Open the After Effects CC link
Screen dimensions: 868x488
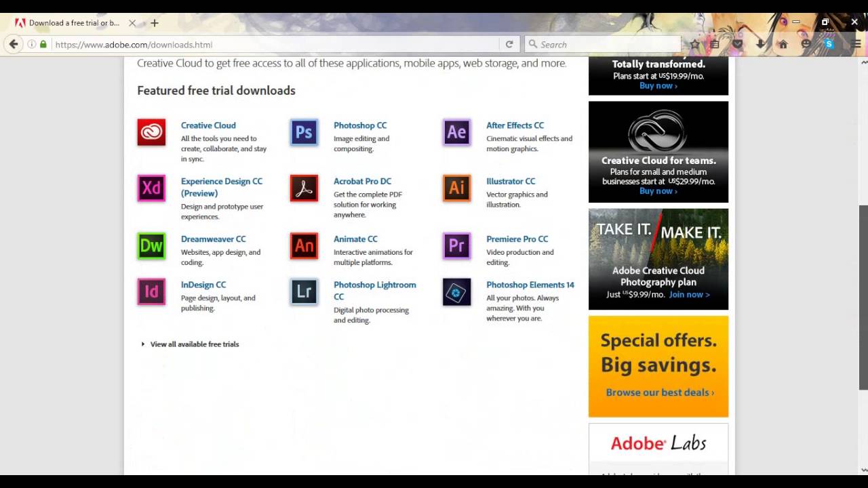tap(515, 125)
